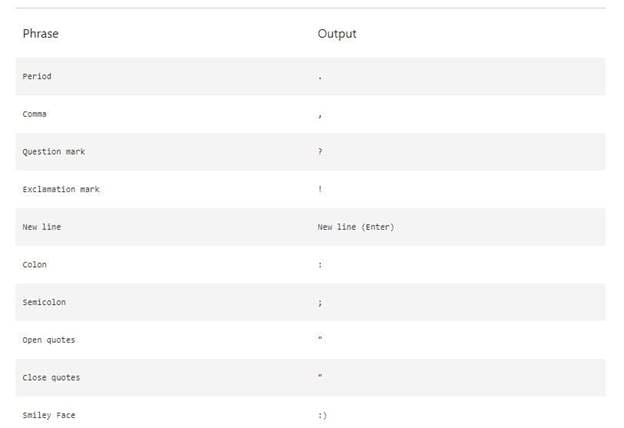Click the output symbol in the Close quotes row
Screen dimensions: 624x428
(320, 377)
